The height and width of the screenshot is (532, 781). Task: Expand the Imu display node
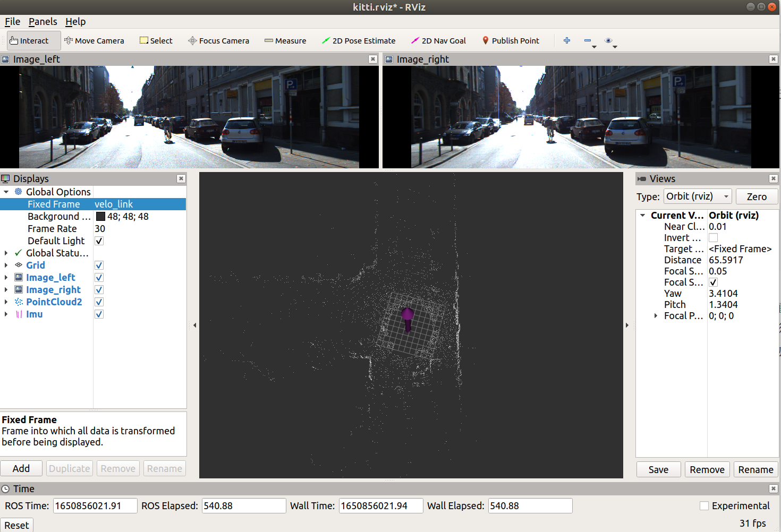click(x=6, y=314)
